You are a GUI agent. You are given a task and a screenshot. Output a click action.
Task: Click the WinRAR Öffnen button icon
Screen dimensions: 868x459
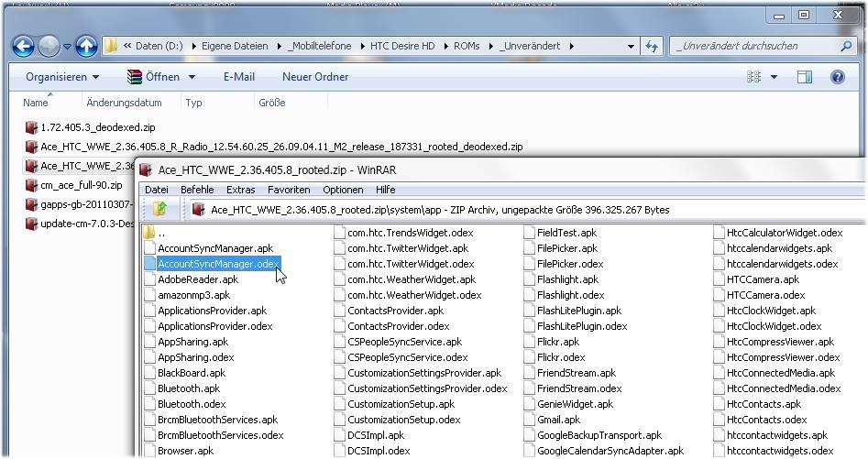pyautogui.click(x=134, y=77)
